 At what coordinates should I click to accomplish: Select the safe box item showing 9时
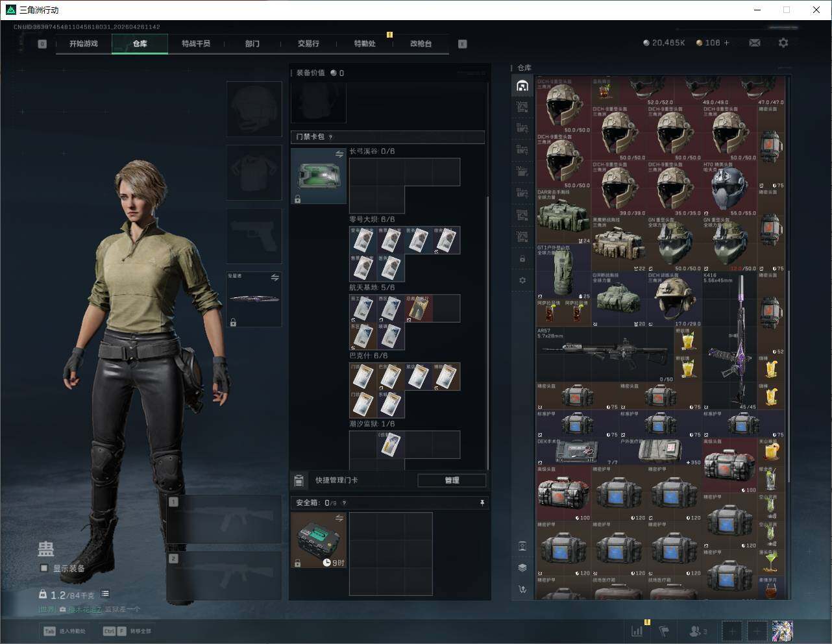point(319,540)
